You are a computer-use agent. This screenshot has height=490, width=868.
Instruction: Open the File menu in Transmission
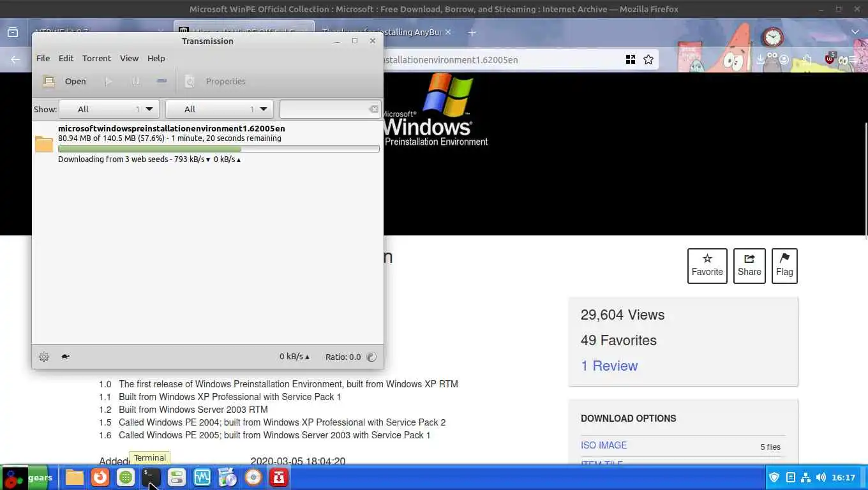click(x=43, y=58)
